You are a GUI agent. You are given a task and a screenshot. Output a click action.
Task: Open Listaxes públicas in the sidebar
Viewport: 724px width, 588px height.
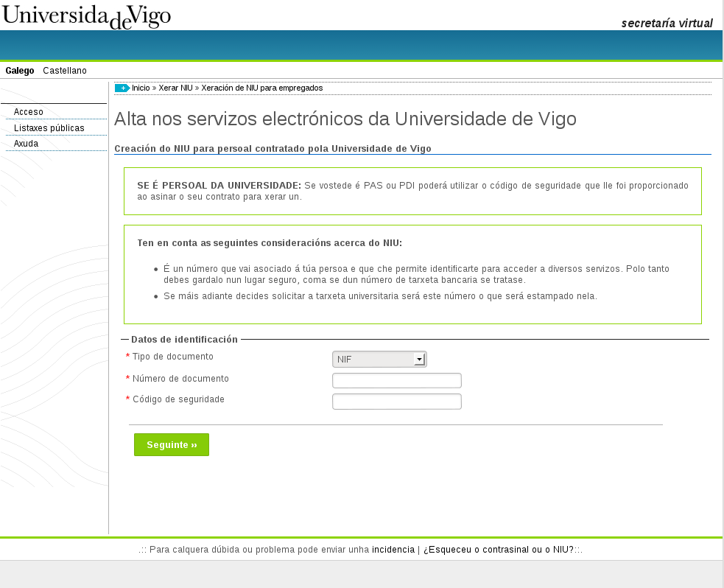click(49, 128)
